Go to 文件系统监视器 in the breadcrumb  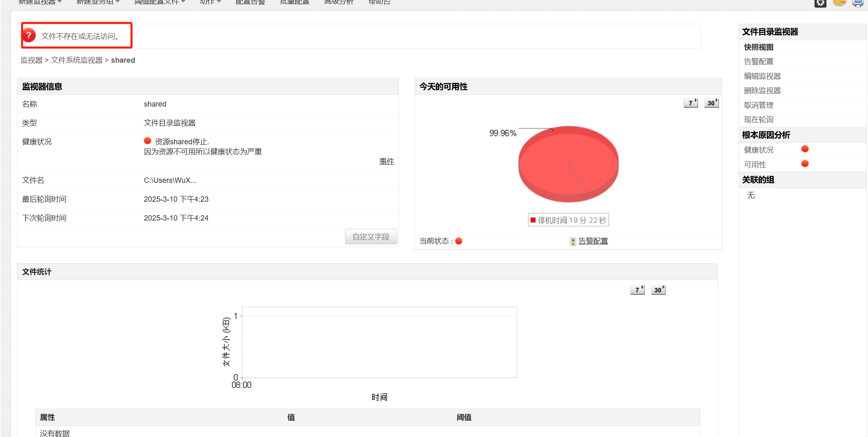tap(77, 60)
